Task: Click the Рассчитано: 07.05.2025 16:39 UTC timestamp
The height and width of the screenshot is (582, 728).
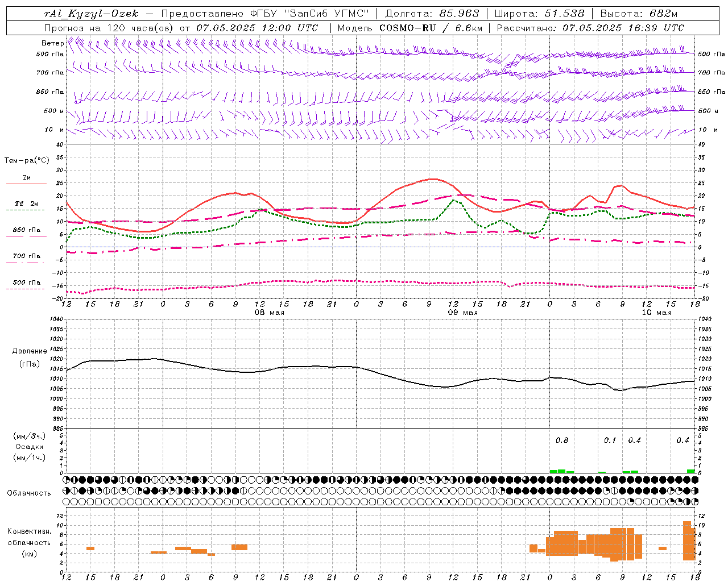Action: 590,28
